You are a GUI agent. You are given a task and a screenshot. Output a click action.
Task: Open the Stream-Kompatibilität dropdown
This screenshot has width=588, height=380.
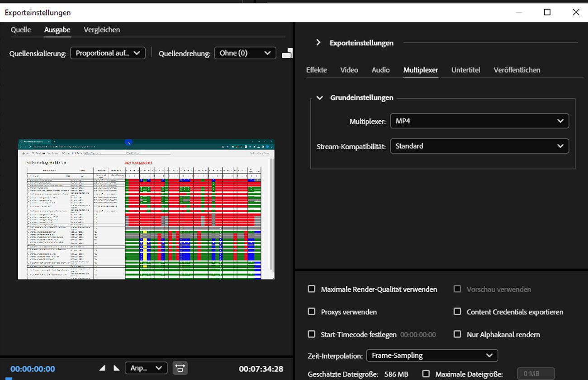479,146
